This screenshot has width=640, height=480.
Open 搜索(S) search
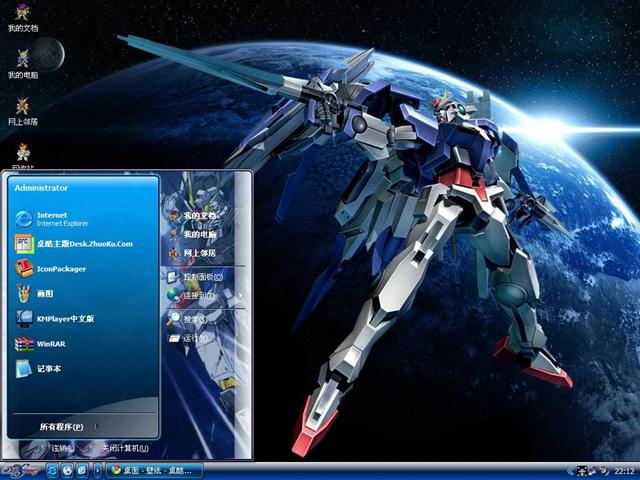click(188, 319)
